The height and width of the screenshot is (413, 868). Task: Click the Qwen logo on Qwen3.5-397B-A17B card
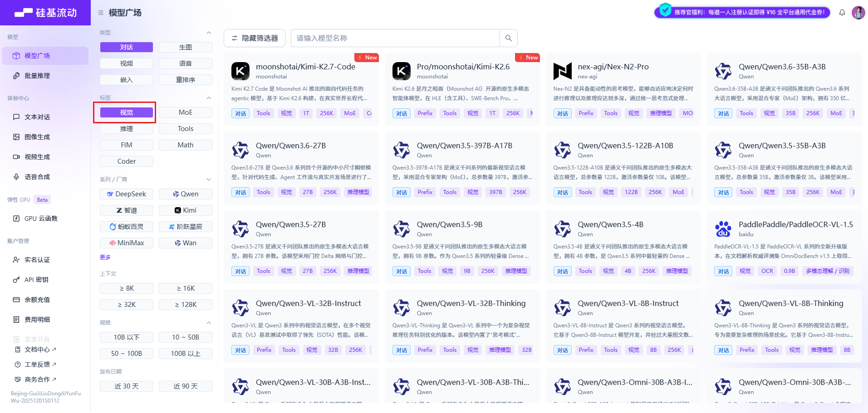[402, 150]
